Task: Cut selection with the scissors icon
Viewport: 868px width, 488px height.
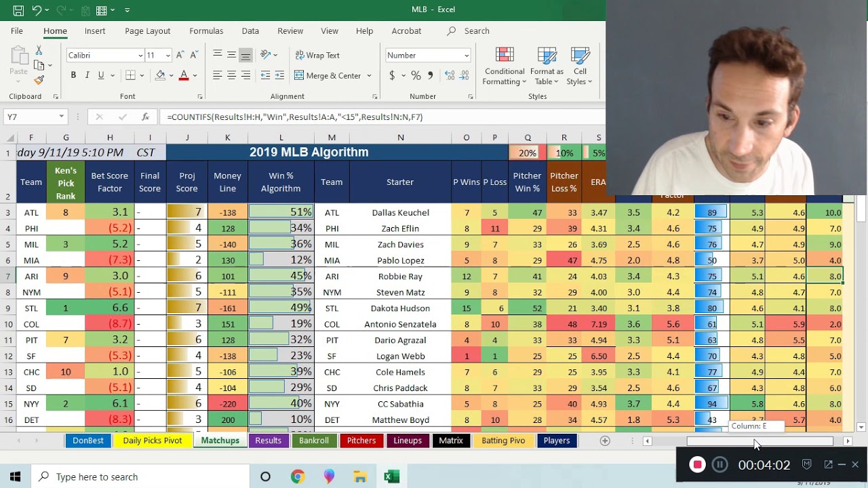Action: [39, 51]
